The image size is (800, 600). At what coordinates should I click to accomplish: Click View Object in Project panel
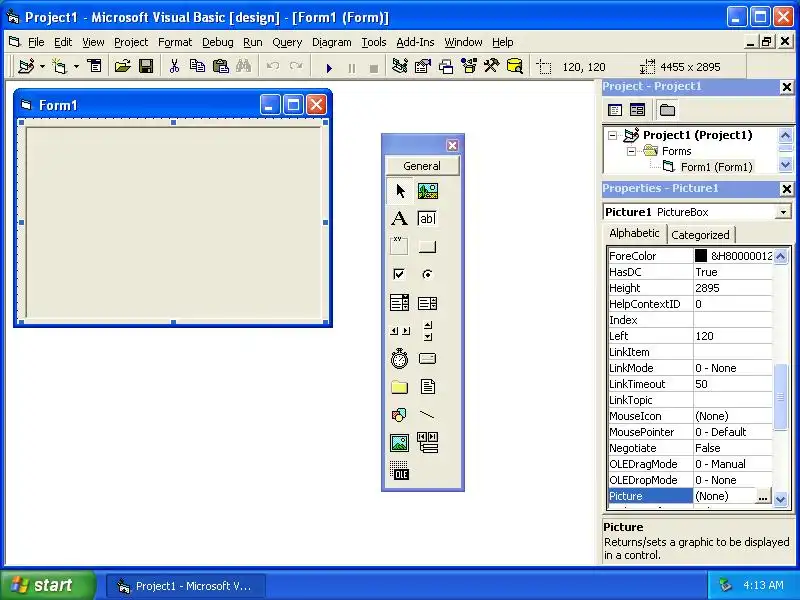(637, 110)
